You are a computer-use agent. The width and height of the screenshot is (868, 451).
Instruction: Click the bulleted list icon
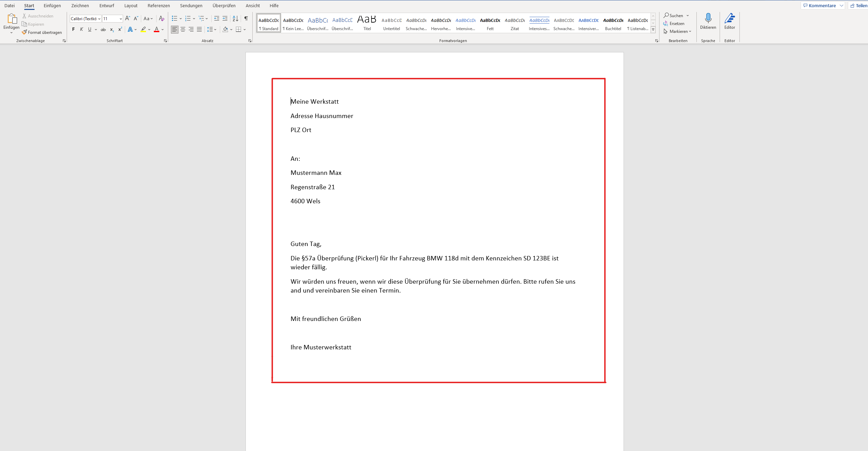tap(174, 18)
